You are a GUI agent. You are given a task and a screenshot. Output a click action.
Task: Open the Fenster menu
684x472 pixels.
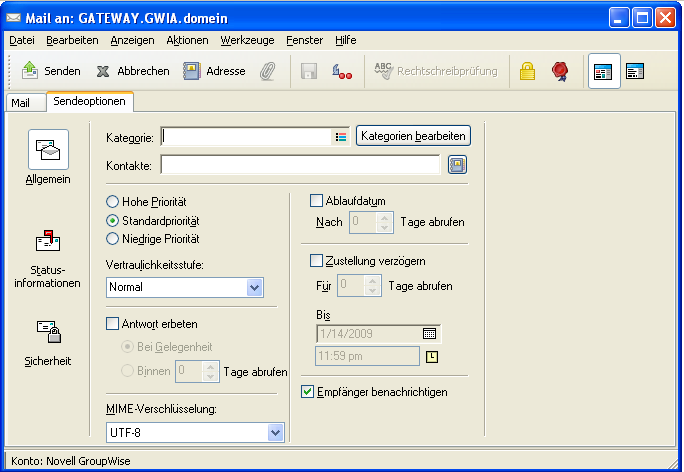coord(304,40)
